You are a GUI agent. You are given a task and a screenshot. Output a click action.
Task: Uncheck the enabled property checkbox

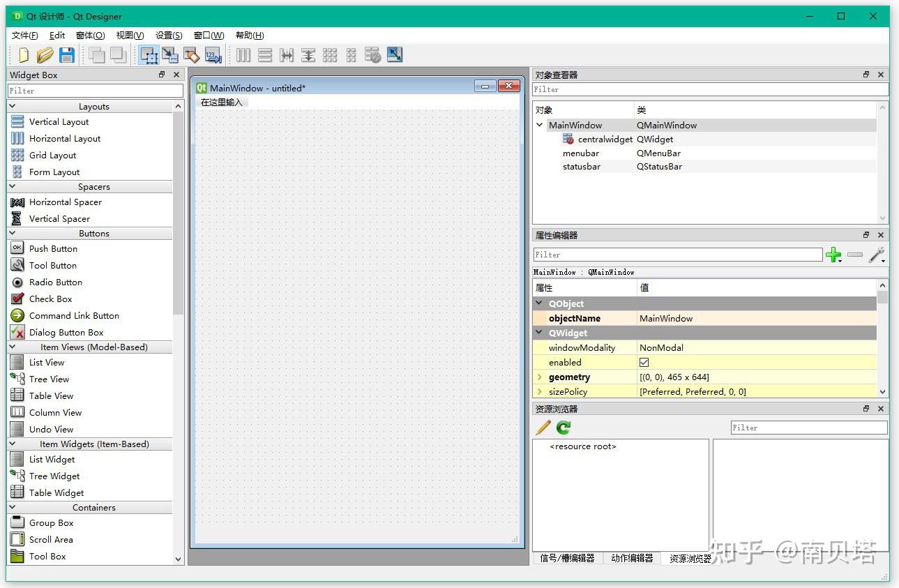tap(644, 362)
